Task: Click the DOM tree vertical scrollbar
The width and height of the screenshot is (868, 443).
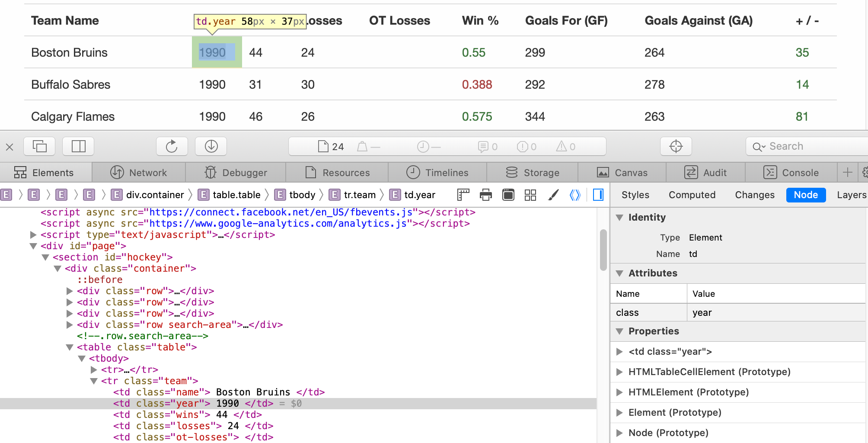Action: click(603, 250)
